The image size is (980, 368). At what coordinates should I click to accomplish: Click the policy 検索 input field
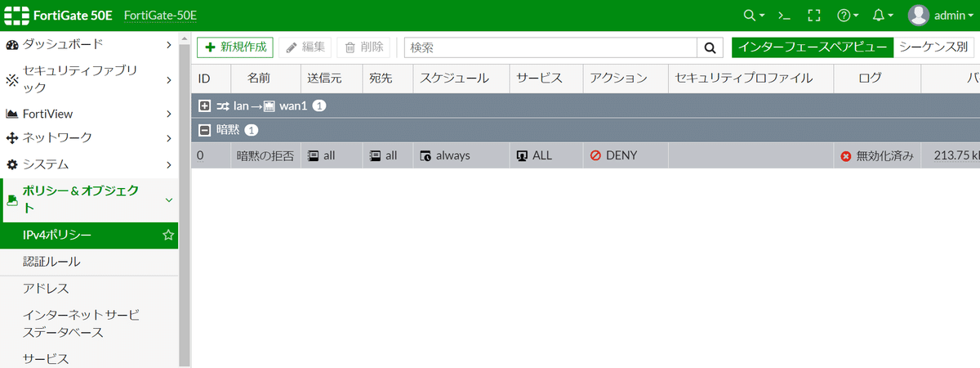click(551, 47)
